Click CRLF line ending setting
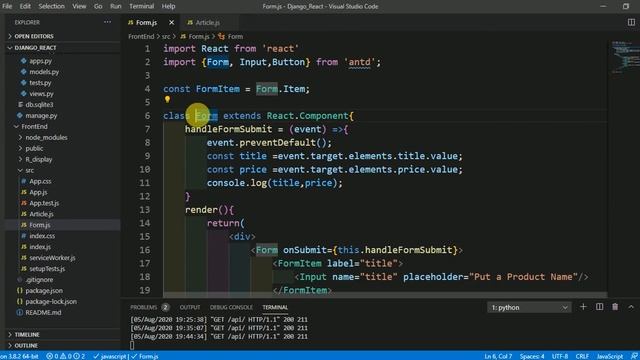 (x=582, y=356)
